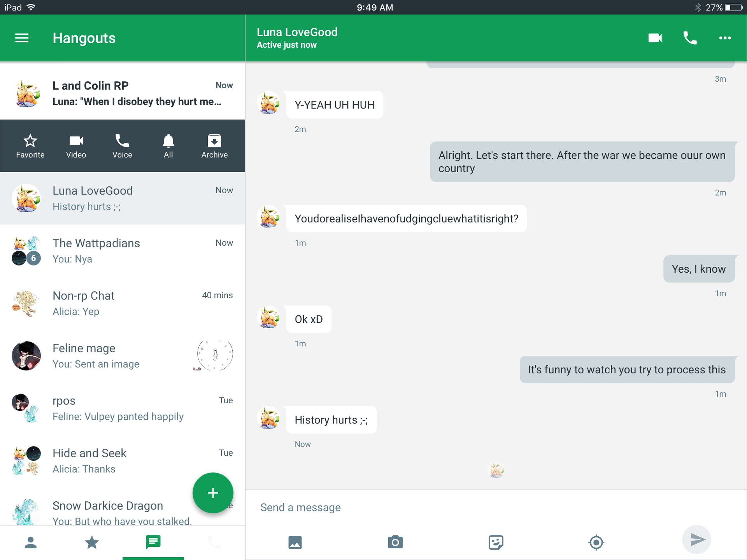747x560 pixels.
Task: Tap the Non-rp Chat avatar
Action: [26, 304]
